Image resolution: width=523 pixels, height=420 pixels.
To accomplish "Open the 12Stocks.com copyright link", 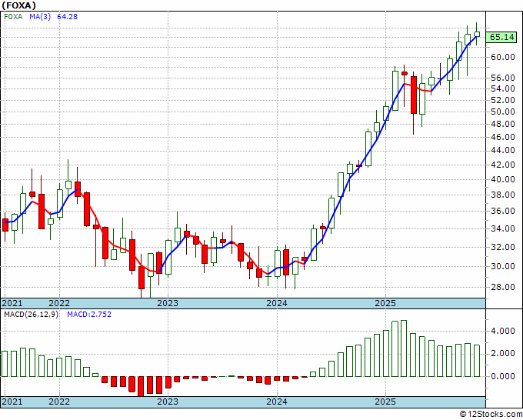I will point(491,414).
